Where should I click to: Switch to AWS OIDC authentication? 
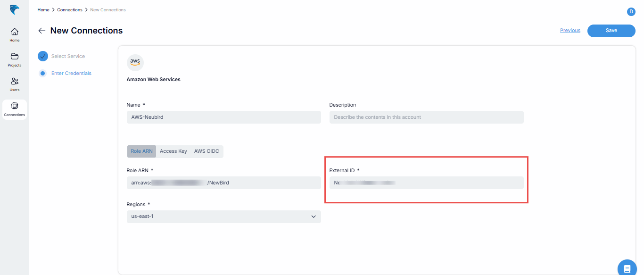click(x=206, y=151)
